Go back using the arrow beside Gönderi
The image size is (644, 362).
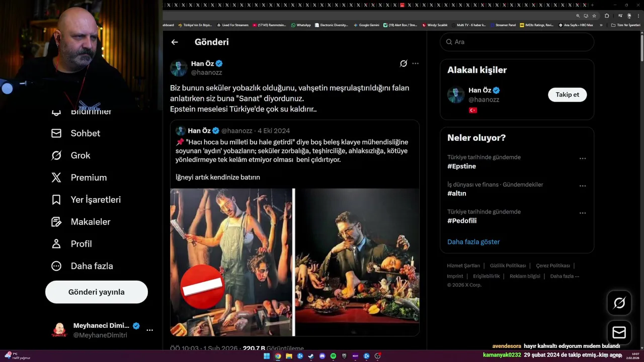click(x=175, y=42)
